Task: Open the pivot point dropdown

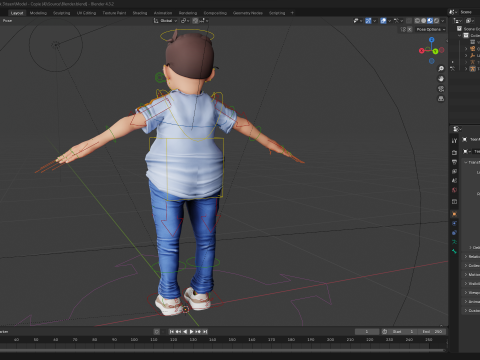Action: click(185, 21)
